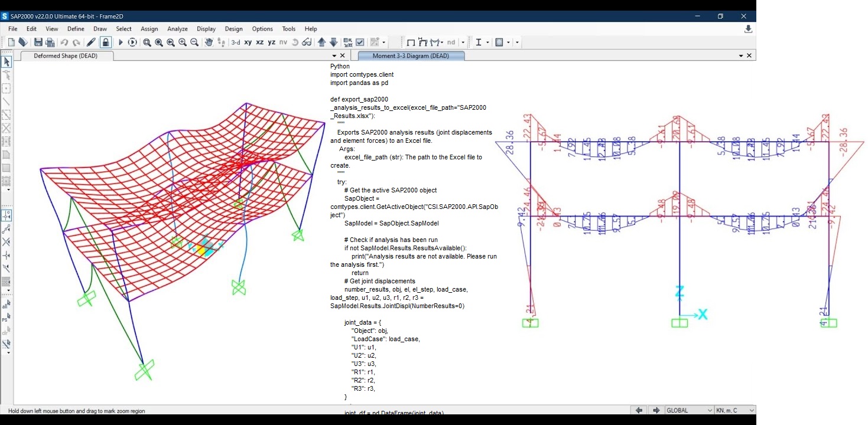Image resolution: width=868 pixels, height=425 pixels.
Task: Click the left arrow button in status bar
Action: click(638, 410)
